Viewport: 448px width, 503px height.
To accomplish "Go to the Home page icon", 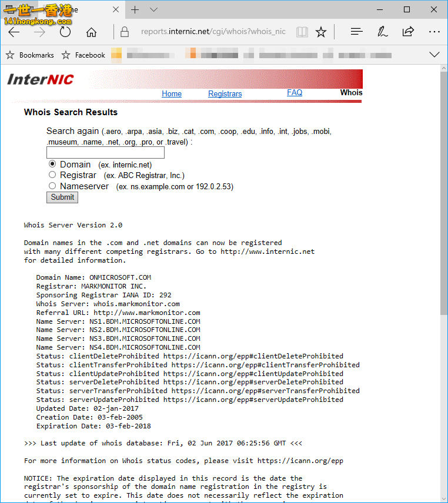I will (91, 32).
